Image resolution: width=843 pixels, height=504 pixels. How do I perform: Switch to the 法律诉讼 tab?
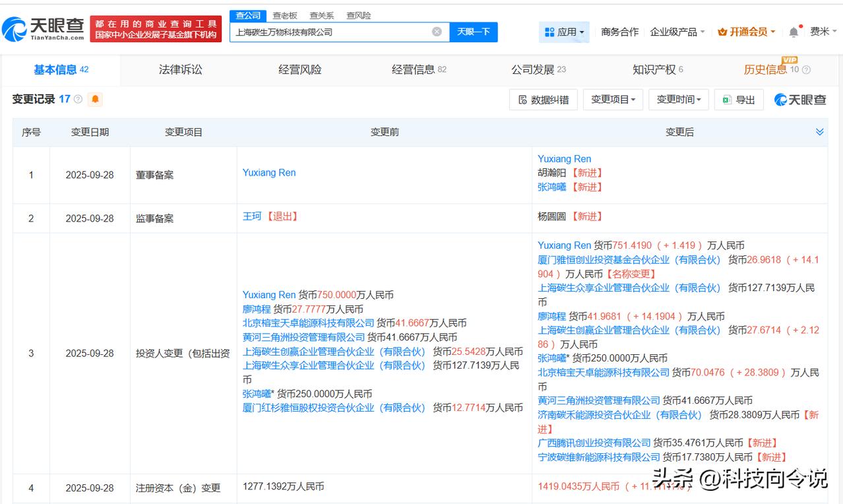pos(180,69)
